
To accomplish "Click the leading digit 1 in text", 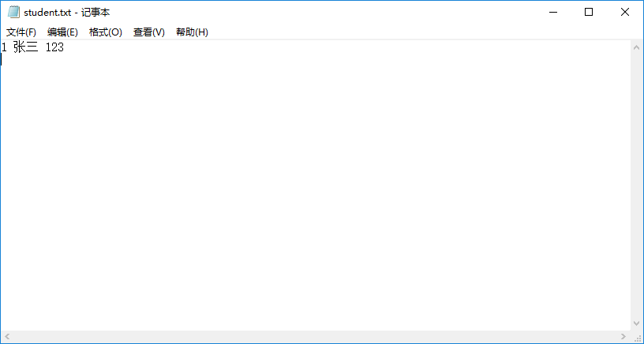I will [x=4, y=48].
